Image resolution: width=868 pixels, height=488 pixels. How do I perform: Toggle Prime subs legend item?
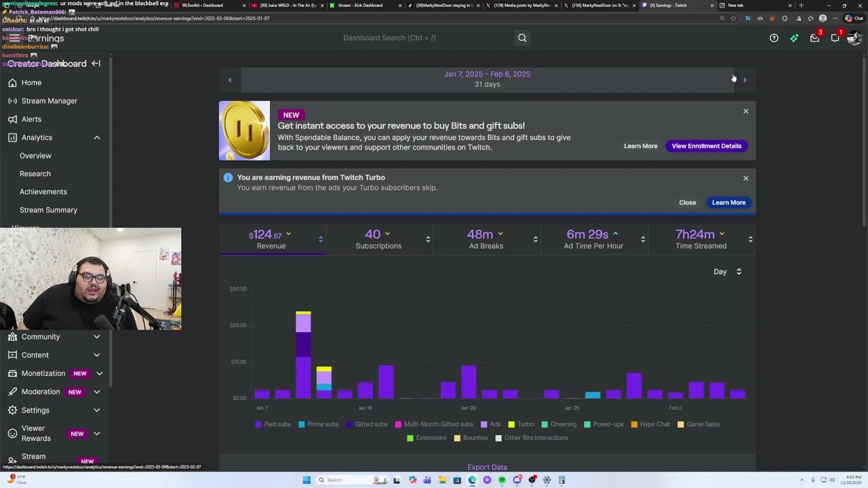[319, 424]
